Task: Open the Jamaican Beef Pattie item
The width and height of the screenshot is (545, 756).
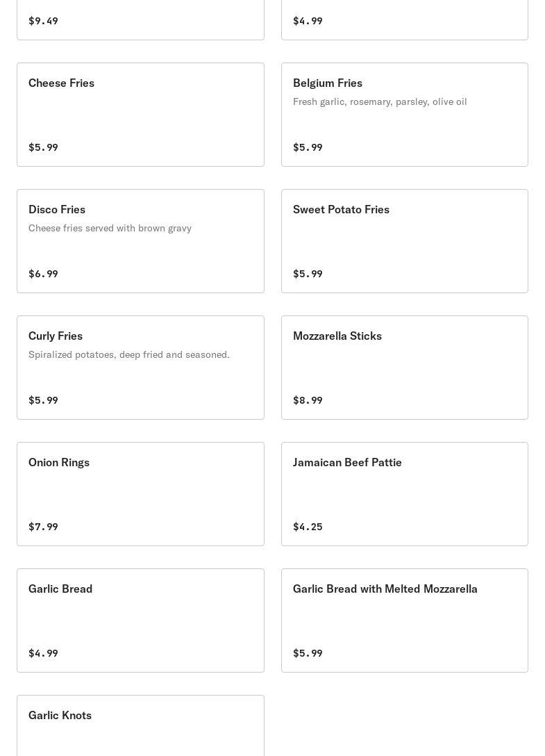Action: click(x=404, y=494)
